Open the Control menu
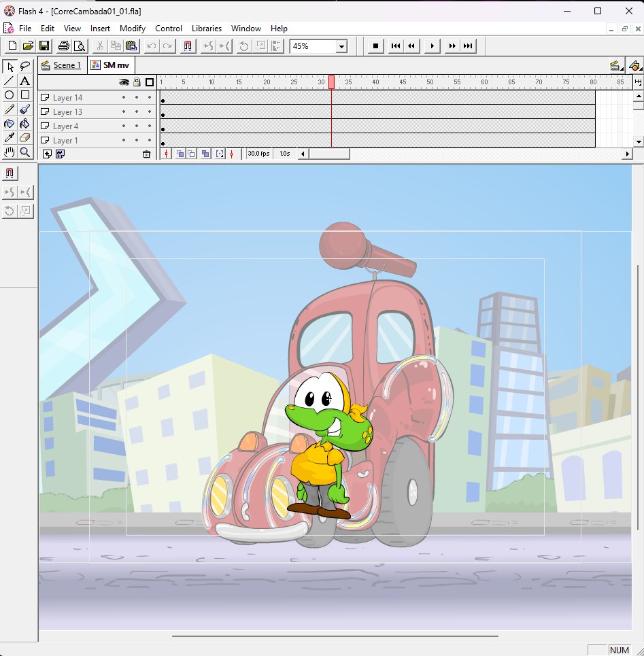Image resolution: width=644 pixels, height=656 pixels. pos(169,29)
